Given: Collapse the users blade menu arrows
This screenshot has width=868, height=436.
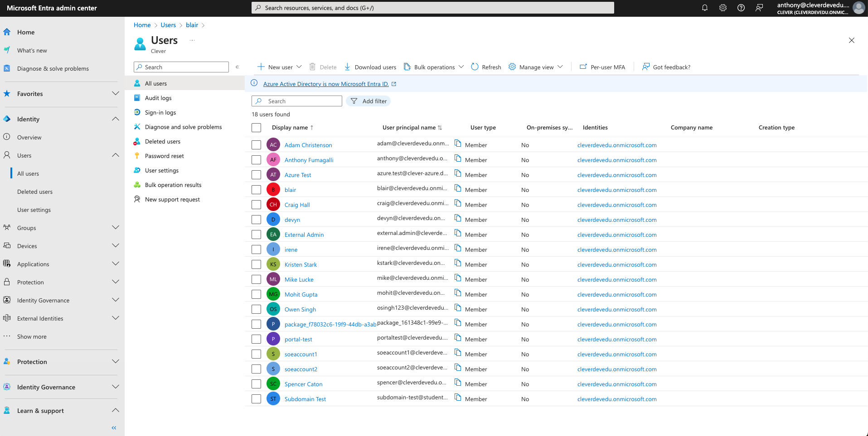Looking at the screenshot, I should [237, 67].
